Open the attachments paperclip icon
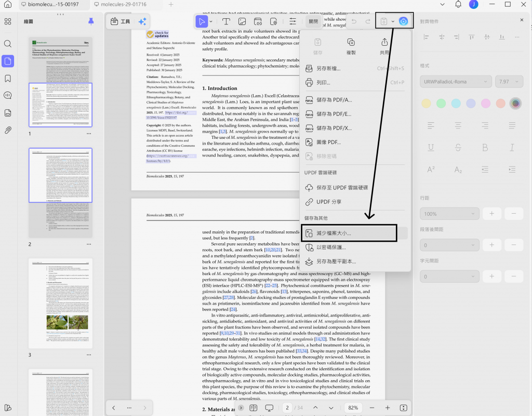This screenshot has width=532, height=416. [8, 130]
